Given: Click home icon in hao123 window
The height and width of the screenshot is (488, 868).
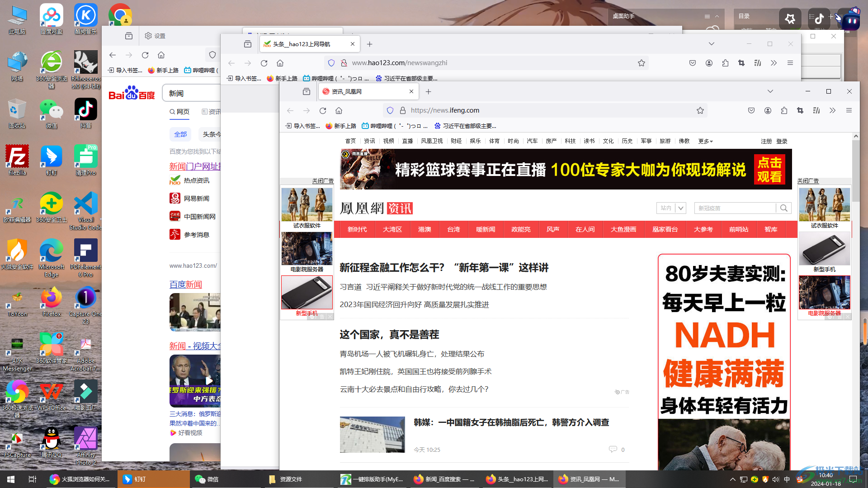Looking at the screenshot, I should [280, 63].
